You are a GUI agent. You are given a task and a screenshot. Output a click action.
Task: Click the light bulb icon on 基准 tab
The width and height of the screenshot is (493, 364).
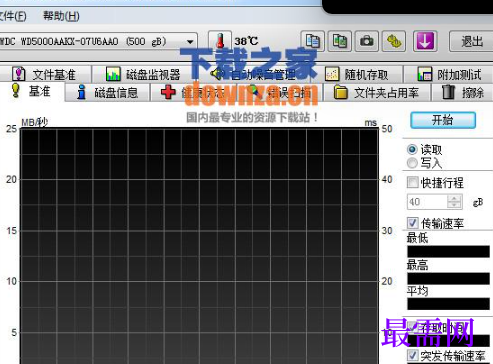pos(15,91)
